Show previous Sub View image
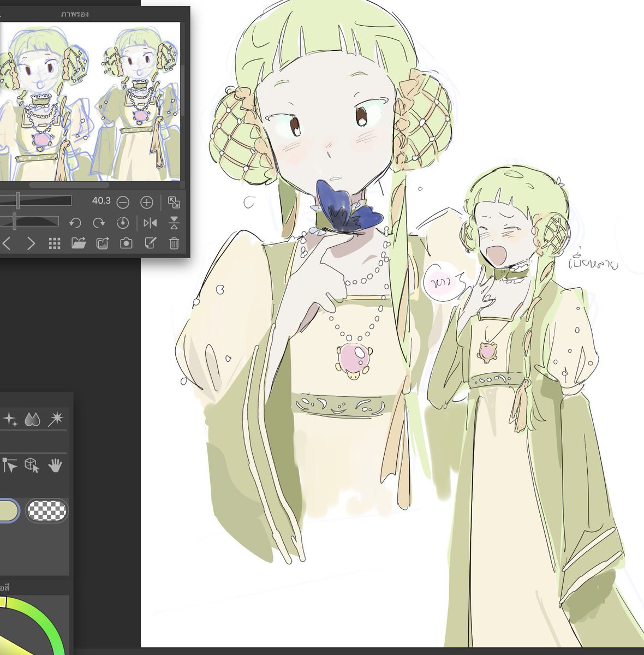The image size is (644, 655). (x=7, y=243)
